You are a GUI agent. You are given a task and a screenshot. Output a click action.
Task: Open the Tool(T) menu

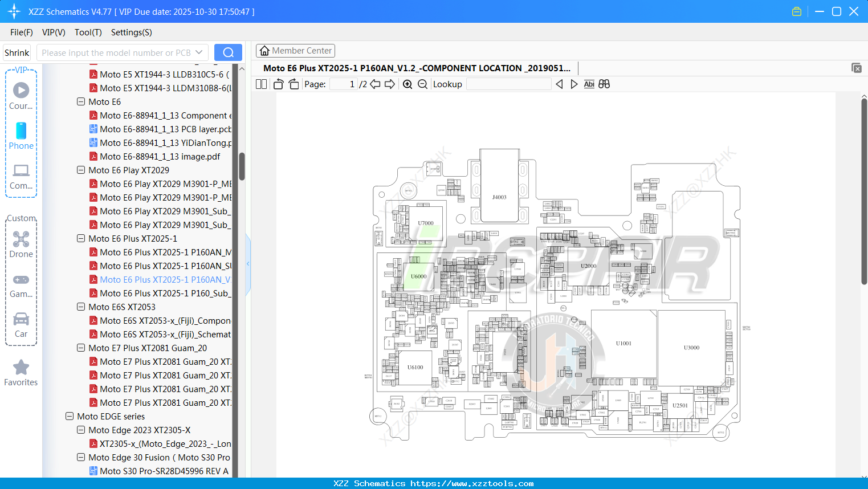[88, 32]
